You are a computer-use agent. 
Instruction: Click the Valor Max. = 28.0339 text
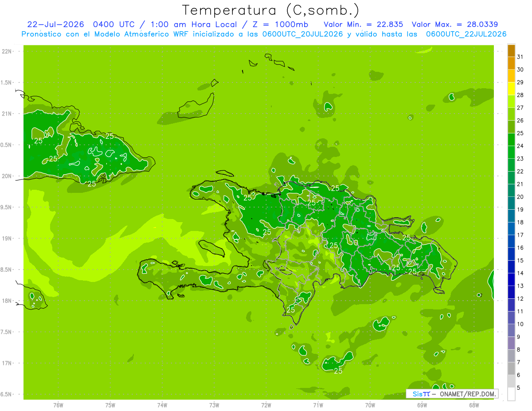pyautogui.click(x=459, y=24)
